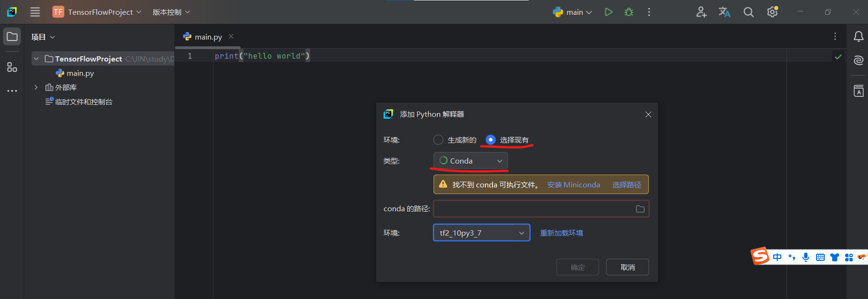Click the 重新加载环境 link

pos(562,233)
